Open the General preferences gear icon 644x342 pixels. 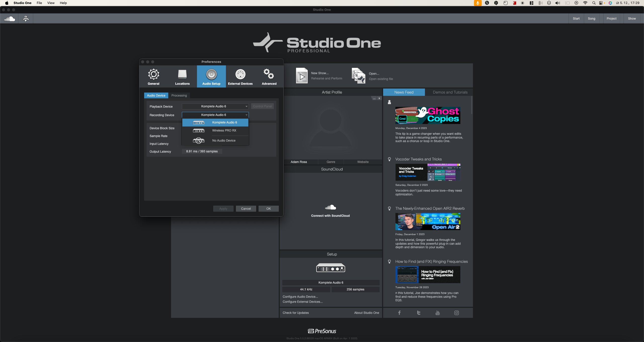[153, 74]
